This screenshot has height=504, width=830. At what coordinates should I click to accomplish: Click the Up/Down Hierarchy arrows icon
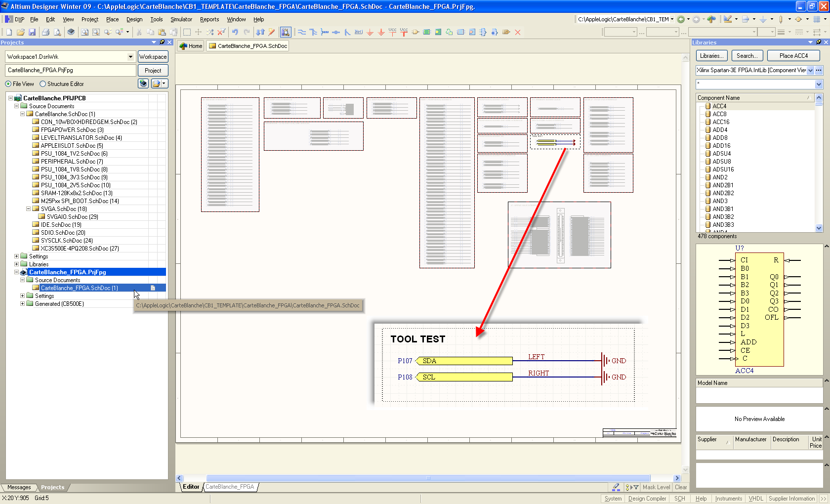coord(260,32)
